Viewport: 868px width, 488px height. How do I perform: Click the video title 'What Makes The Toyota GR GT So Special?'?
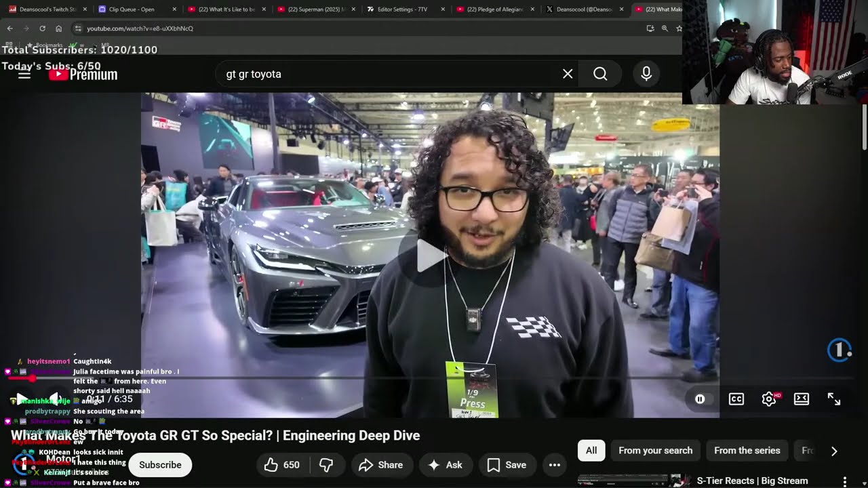(x=216, y=436)
